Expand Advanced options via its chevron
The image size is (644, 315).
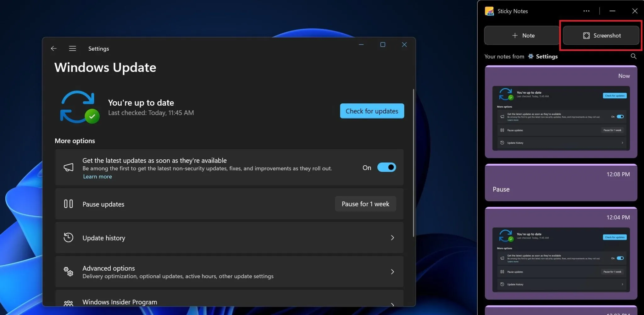[392, 271]
